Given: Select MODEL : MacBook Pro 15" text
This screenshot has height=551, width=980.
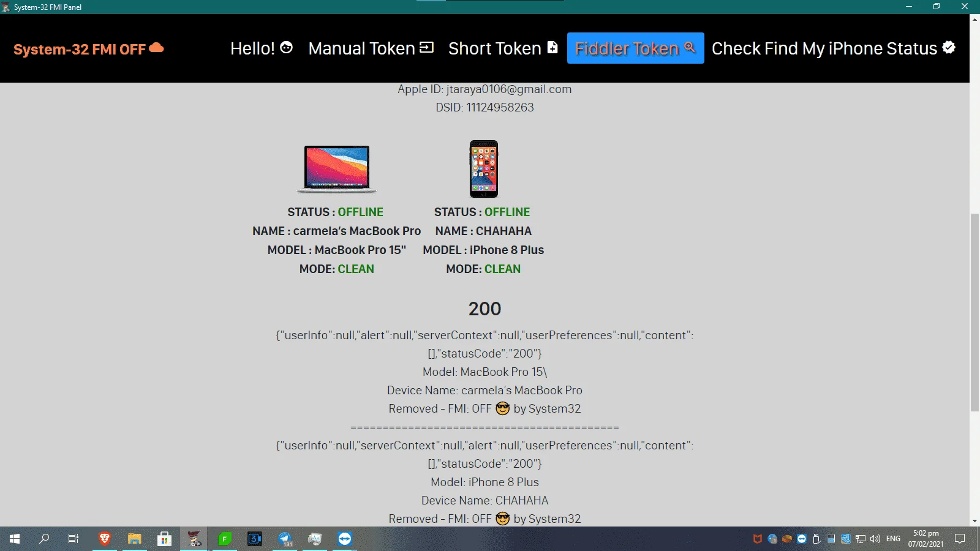Looking at the screenshot, I should click(x=337, y=250).
